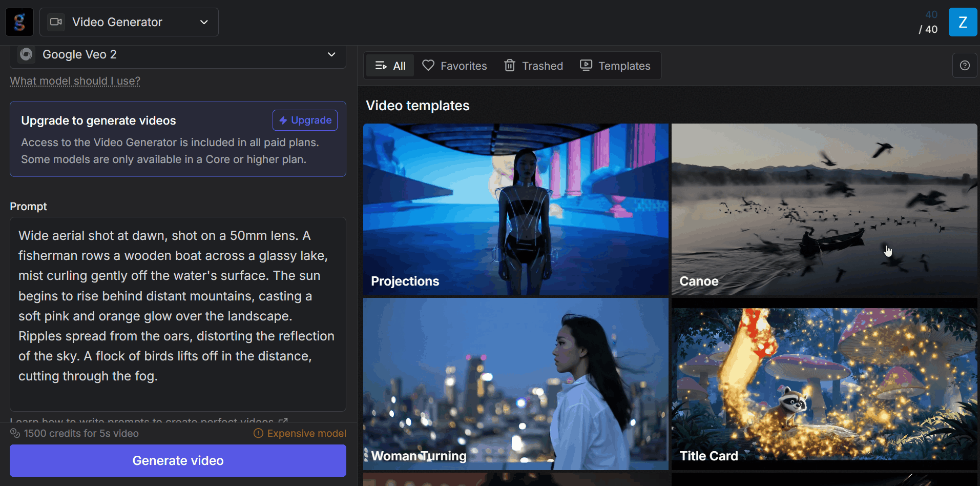Select the Canoe video template

[x=824, y=209]
